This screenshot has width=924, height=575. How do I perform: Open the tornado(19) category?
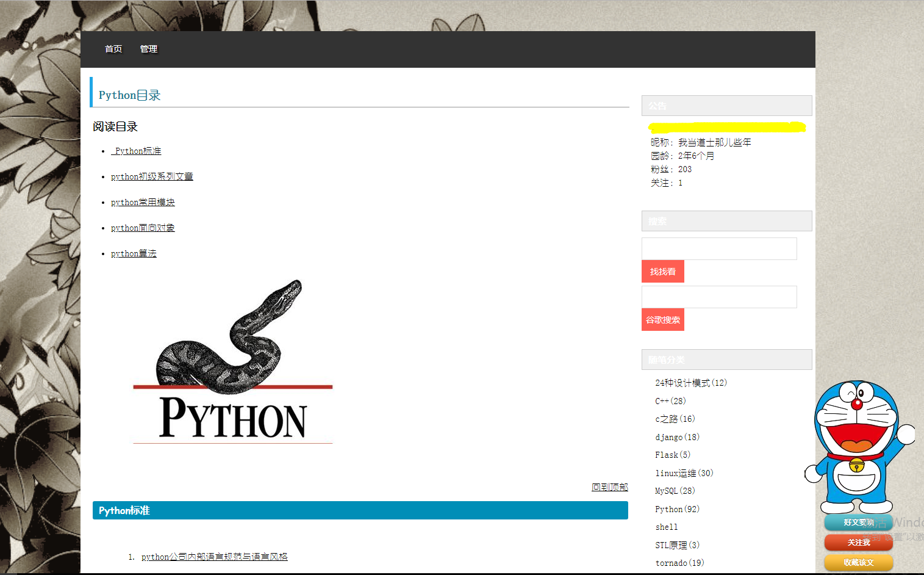(x=679, y=563)
